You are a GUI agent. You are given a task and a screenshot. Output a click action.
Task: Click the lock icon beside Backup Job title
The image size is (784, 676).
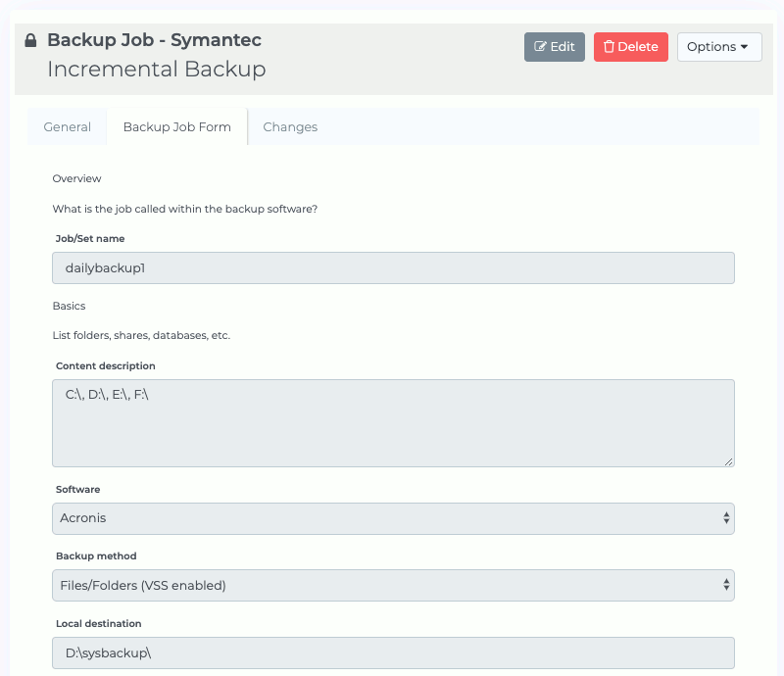[29, 40]
